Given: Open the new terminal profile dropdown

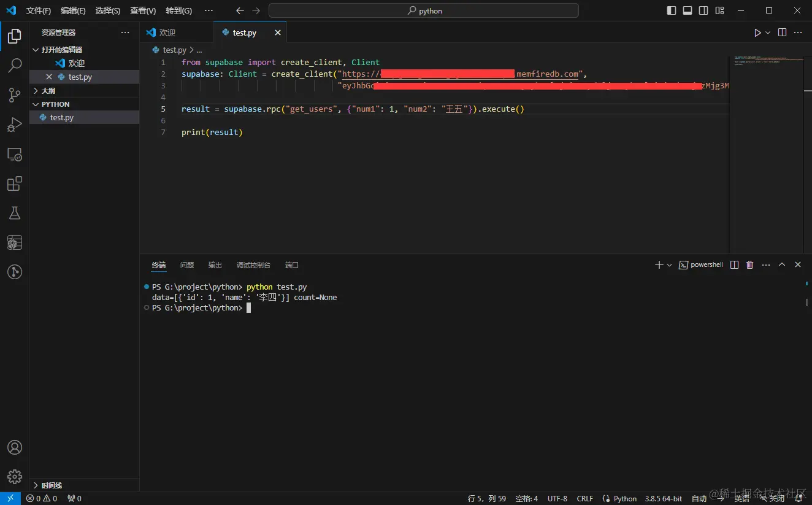Looking at the screenshot, I should tap(669, 264).
